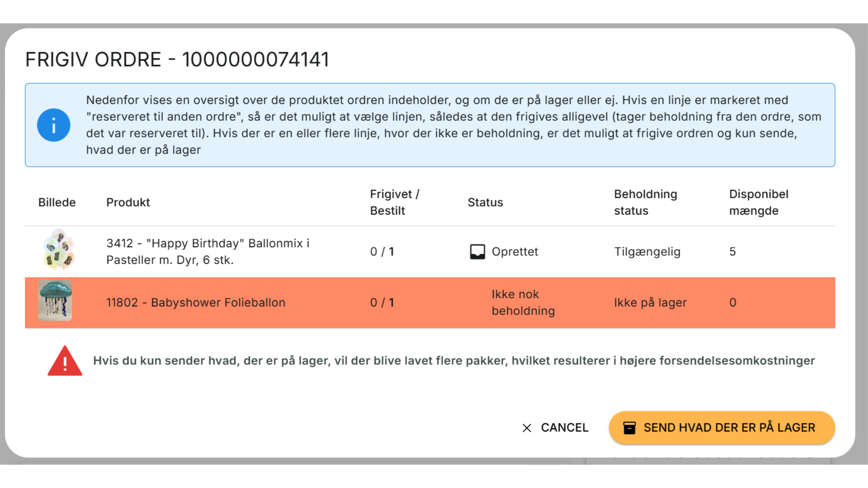This screenshot has width=868, height=488.
Task: Click the inbox icon beside Oprettet
Action: coord(477,252)
